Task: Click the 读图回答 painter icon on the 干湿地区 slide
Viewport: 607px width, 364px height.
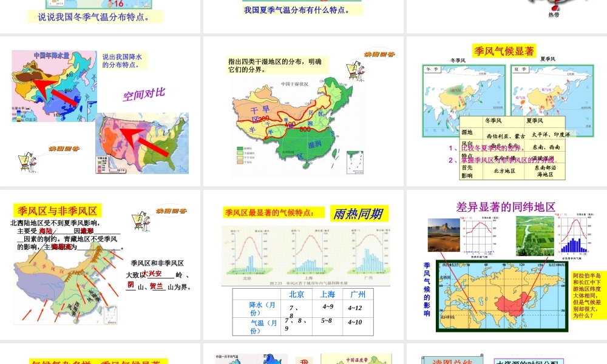Action: tap(355, 70)
